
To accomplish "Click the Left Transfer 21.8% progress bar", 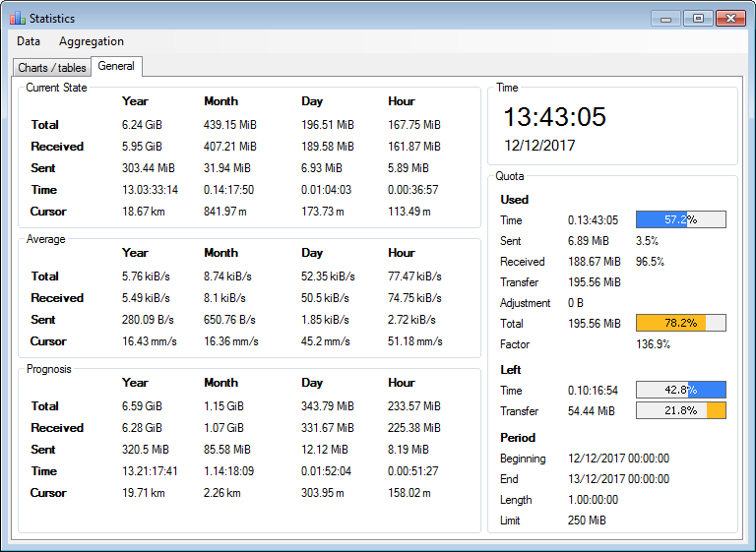I will 681,410.
